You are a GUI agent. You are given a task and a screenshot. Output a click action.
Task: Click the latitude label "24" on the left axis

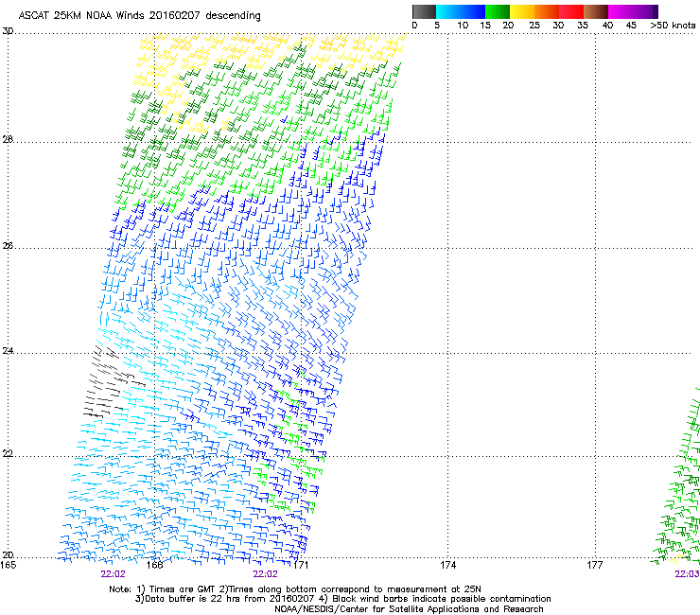tap(8, 351)
